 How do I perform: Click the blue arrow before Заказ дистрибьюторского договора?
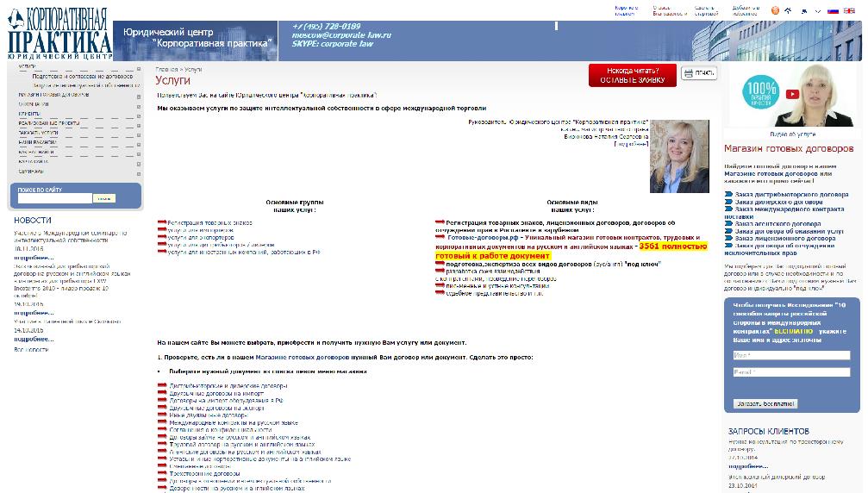728,194
